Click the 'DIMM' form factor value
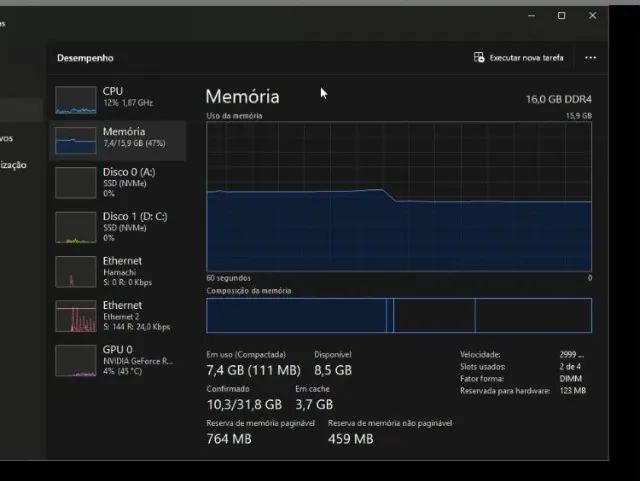This screenshot has height=481, width=640. [x=571, y=379]
